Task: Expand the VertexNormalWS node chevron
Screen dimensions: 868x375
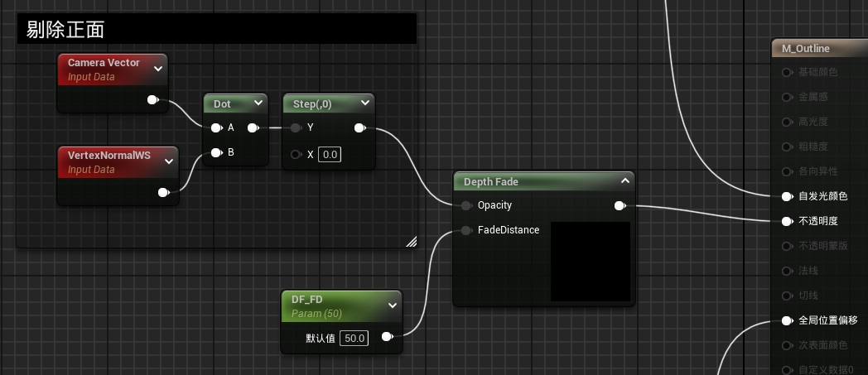Action: (x=168, y=161)
